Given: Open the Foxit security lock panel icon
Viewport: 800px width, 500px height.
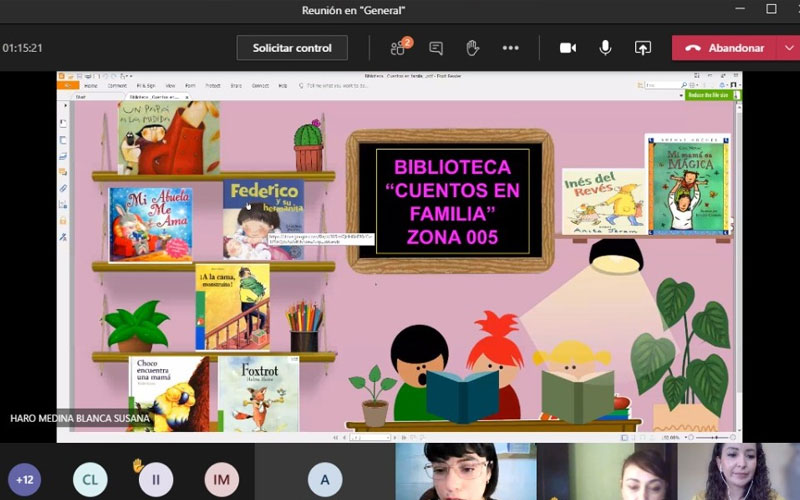Looking at the screenshot, I should tap(63, 220).
